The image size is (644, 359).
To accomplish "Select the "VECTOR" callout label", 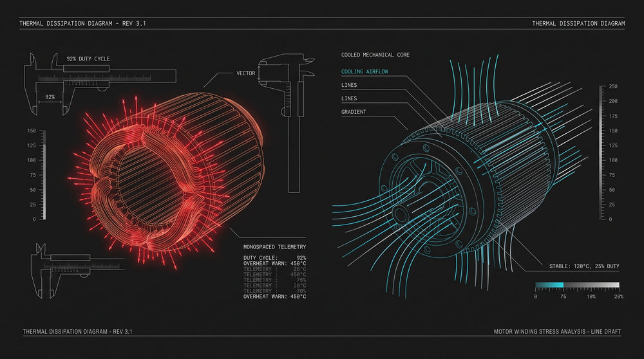I will pos(245,73).
